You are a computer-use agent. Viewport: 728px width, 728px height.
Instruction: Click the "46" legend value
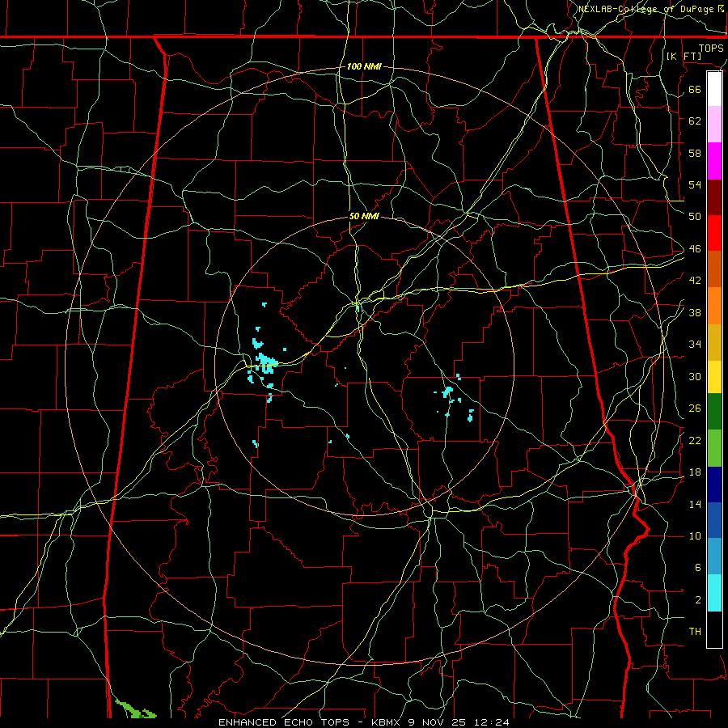point(695,249)
